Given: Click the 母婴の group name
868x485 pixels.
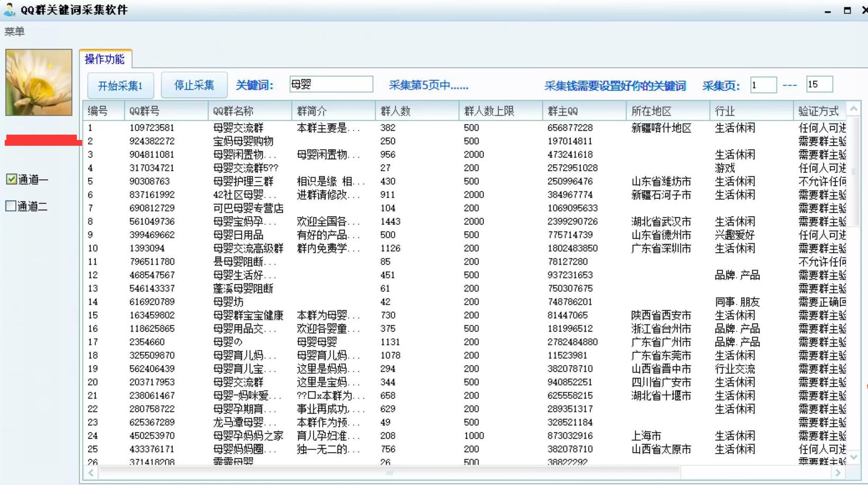Looking at the screenshot, I should (228, 342).
